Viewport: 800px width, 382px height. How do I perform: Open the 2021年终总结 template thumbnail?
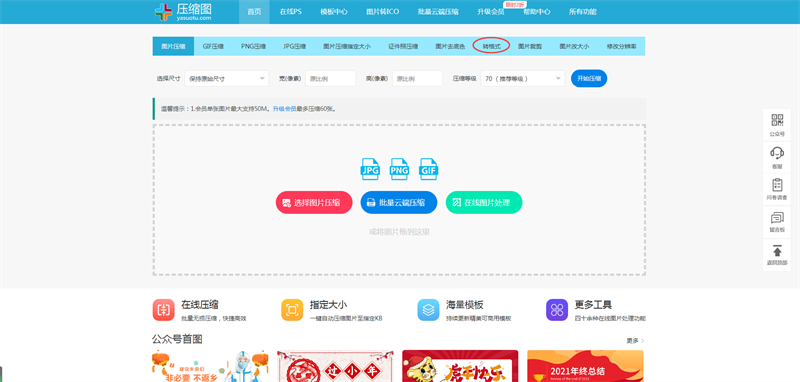coord(585,366)
